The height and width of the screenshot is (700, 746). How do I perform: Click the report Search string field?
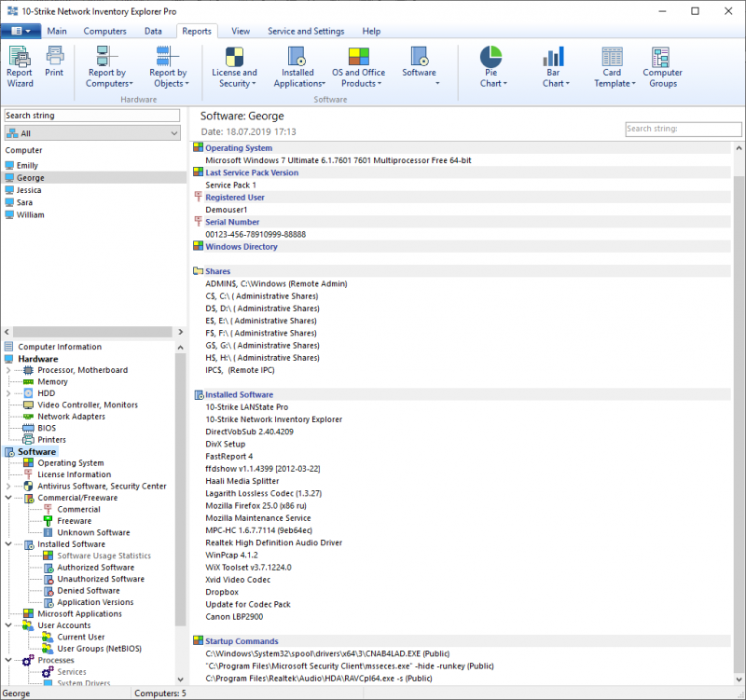pos(684,129)
